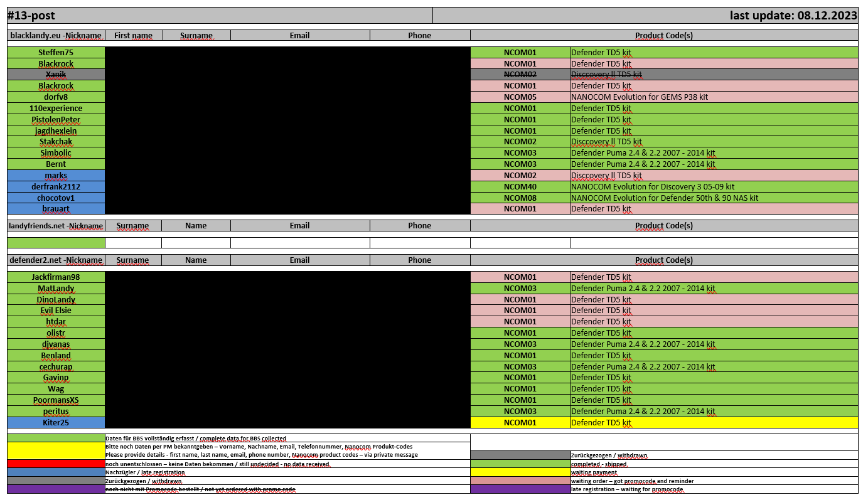The height and width of the screenshot is (500, 868).
Task: Select the htdar nickname cell
Action: [56, 322]
